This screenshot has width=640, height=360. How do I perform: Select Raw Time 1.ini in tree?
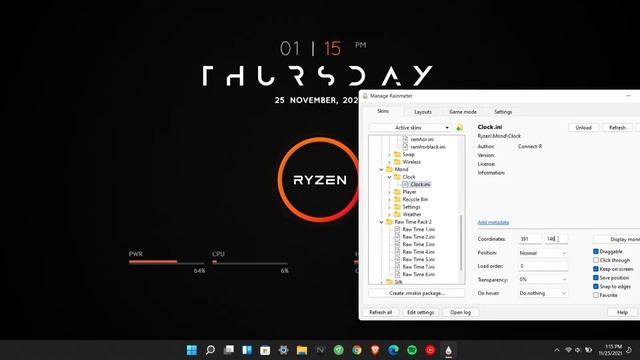pyautogui.click(x=418, y=229)
